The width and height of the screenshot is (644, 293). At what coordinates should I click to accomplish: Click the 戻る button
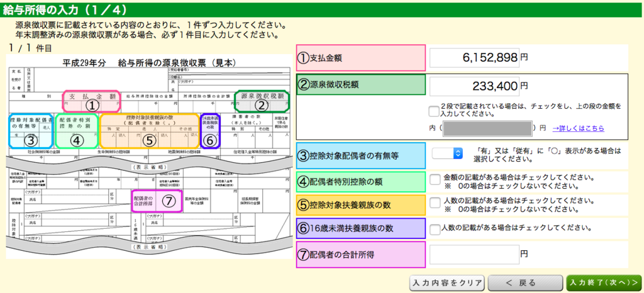(525, 283)
